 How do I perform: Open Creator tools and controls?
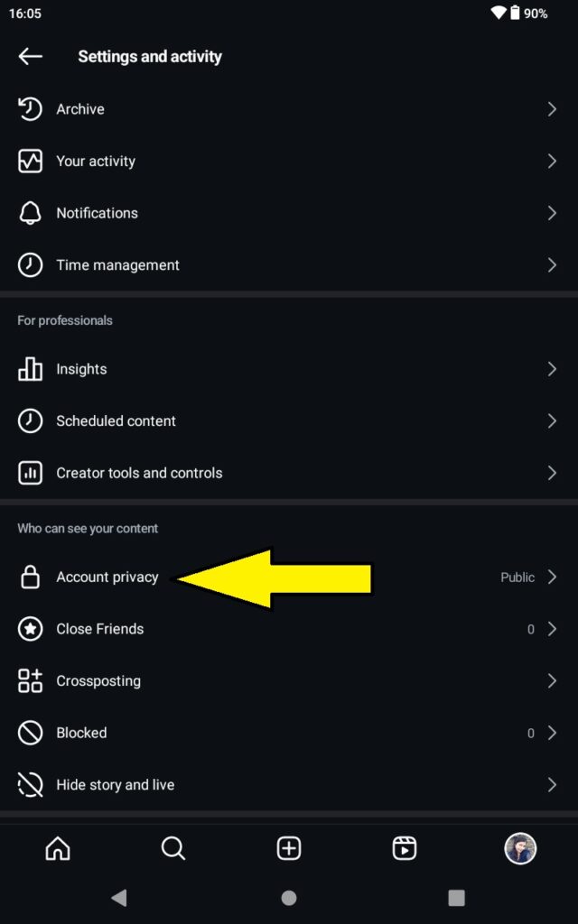[289, 473]
